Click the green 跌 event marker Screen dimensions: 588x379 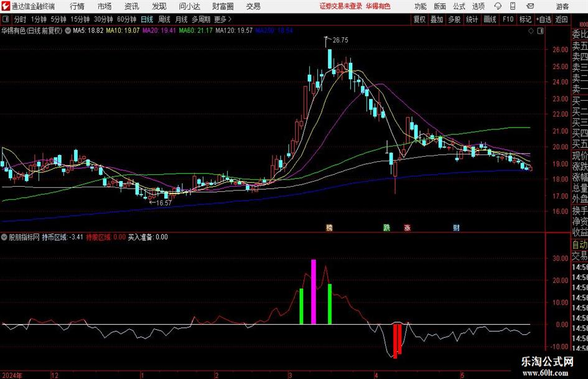tap(386, 227)
